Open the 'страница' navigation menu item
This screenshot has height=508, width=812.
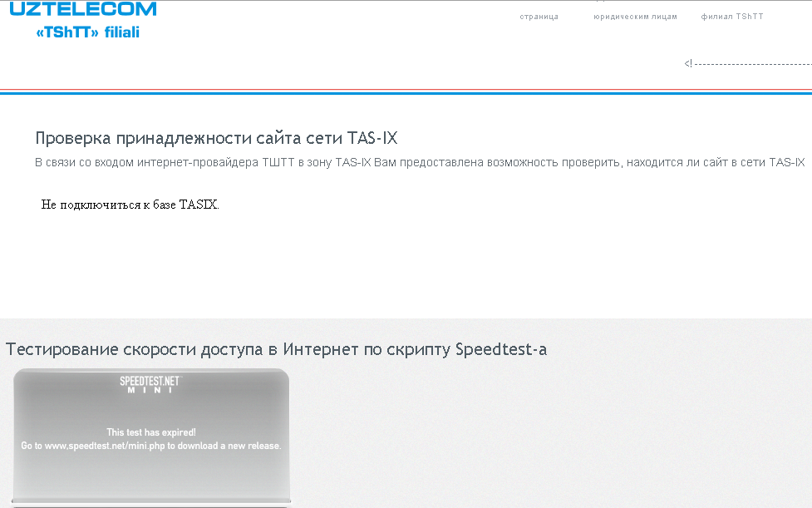pos(539,17)
